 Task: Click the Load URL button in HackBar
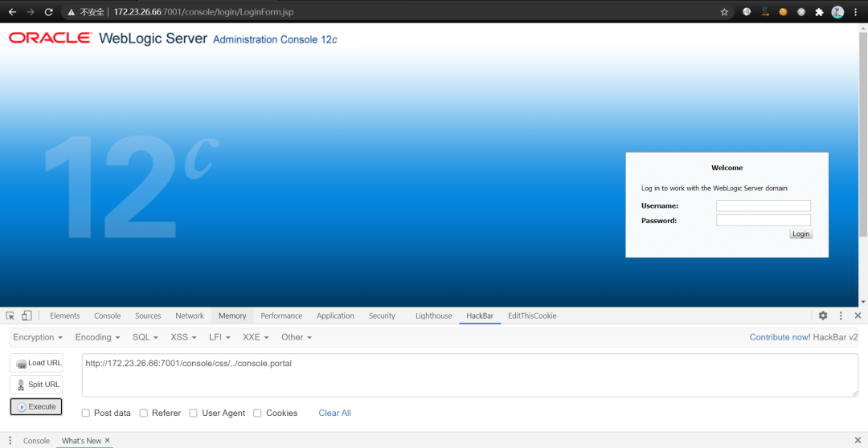tap(36, 363)
